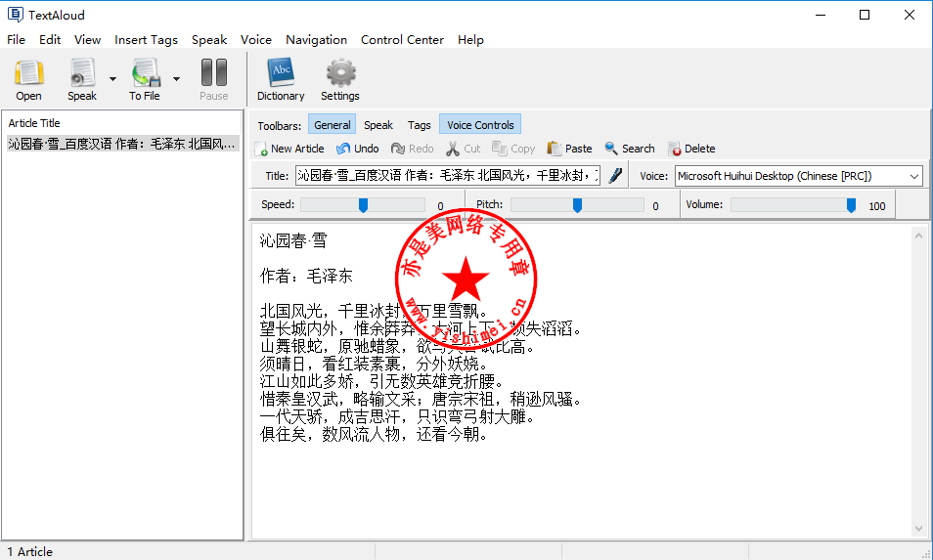Click the Undo toolbar button
Screen dimensions: 933x560
358,149
